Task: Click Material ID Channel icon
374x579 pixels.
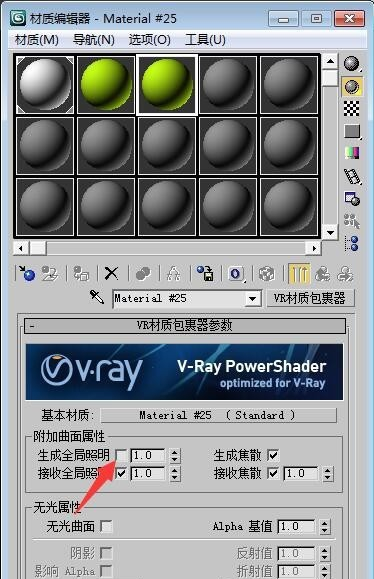Action: 236,274
